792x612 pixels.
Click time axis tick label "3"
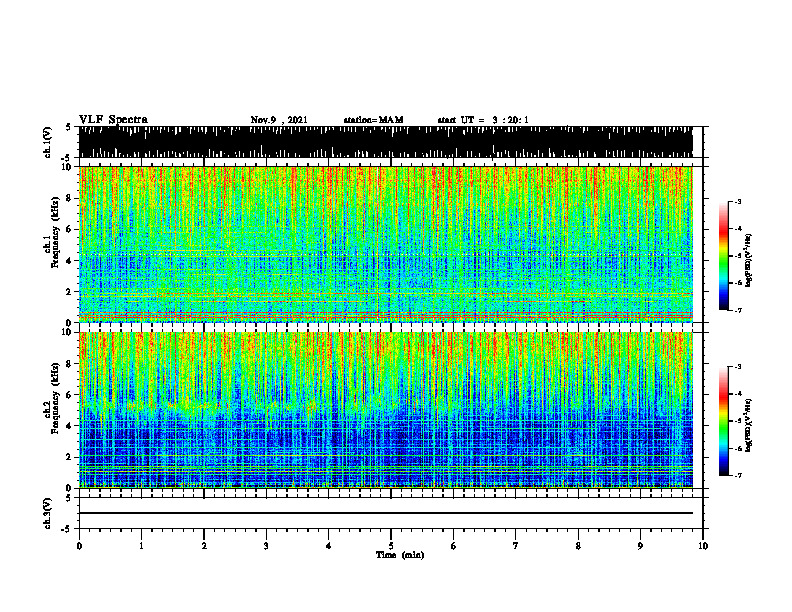[x=266, y=546]
